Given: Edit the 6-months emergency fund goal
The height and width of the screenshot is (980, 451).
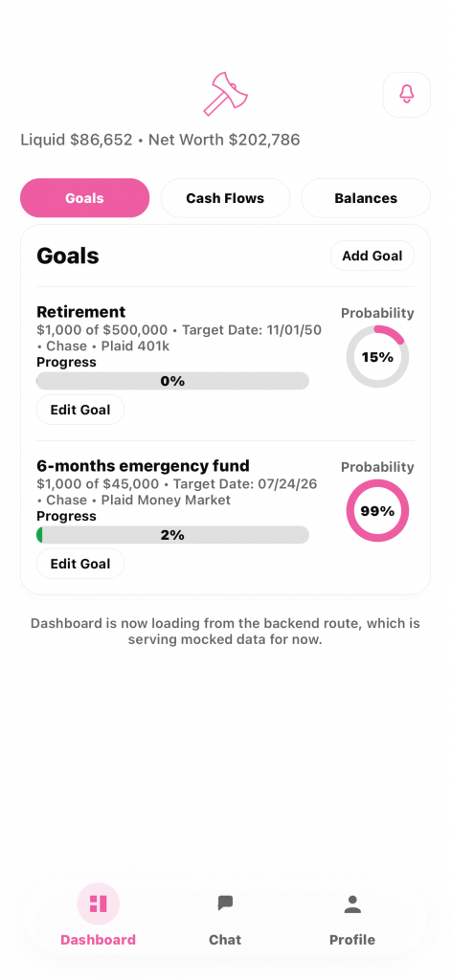Looking at the screenshot, I should (x=80, y=564).
